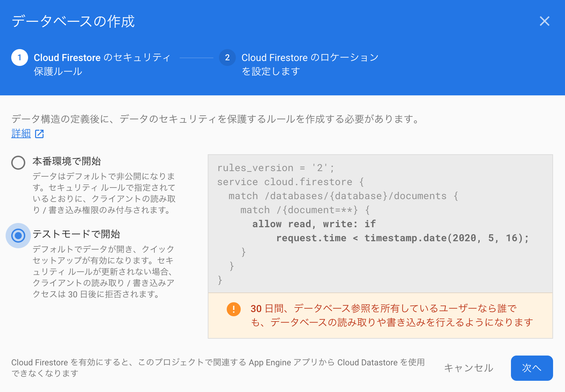565x392 pixels.
Task: Click the 本番環境で開始 label text
Action: 67,161
